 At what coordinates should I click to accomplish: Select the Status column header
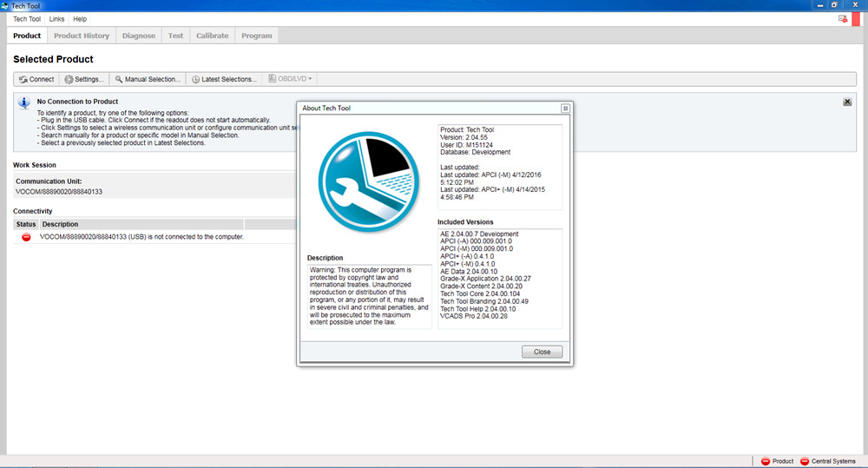(x=26, y=224)
